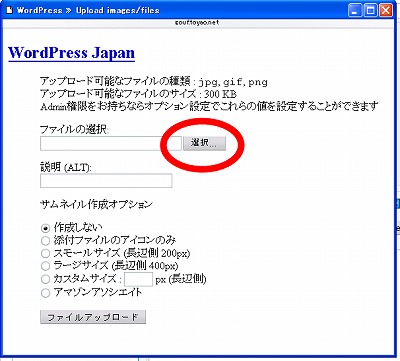
Task: Minimize the Upload images/files window
Action: point(355,10)
